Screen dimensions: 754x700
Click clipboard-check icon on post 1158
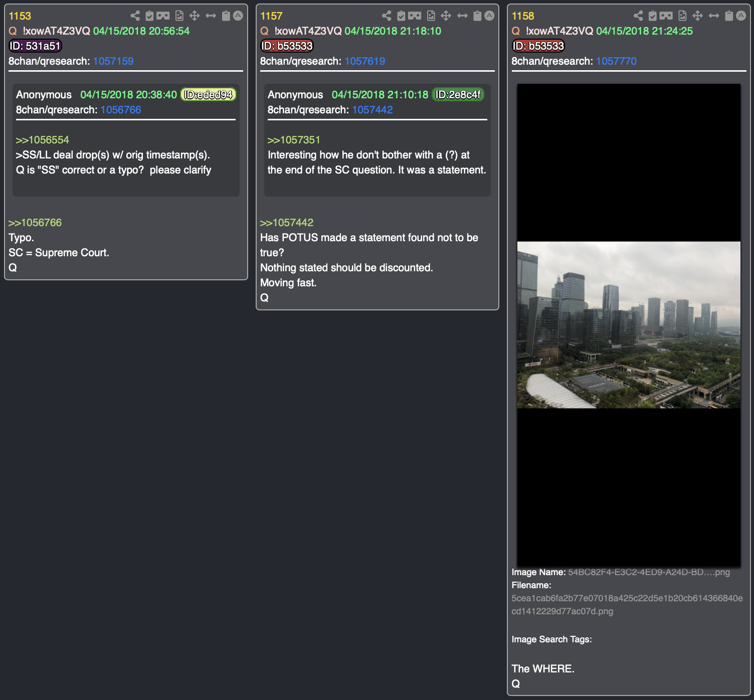(x=653, y=16)
